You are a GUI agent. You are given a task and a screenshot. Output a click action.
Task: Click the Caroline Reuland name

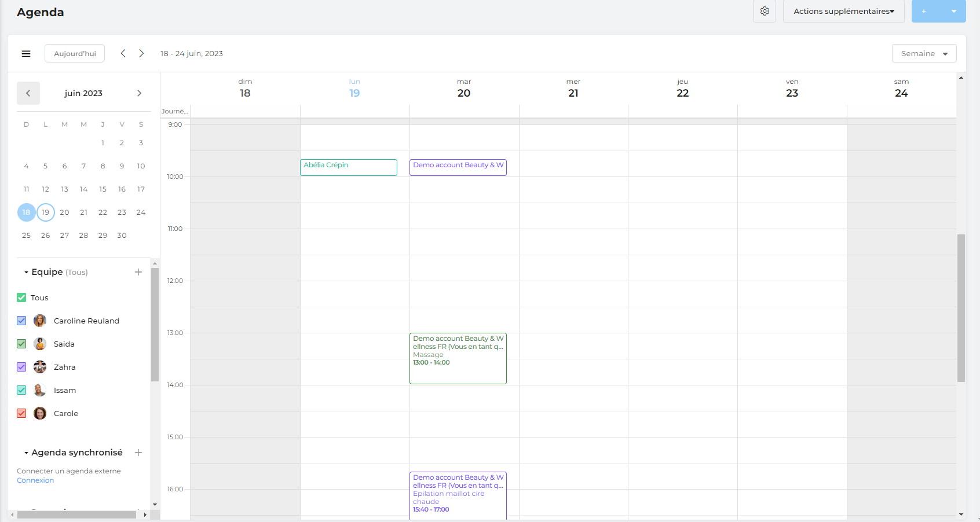(x=86, y=321)
